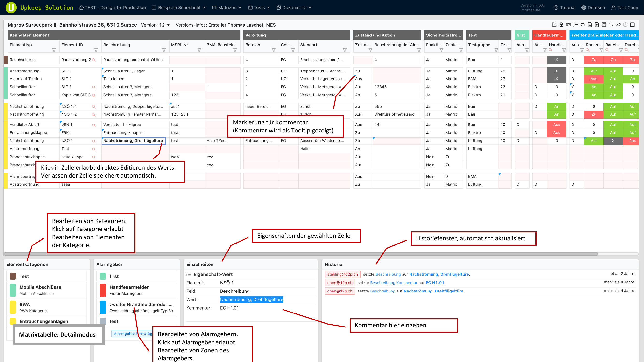Open the Dokumente menu

(294, 7)
